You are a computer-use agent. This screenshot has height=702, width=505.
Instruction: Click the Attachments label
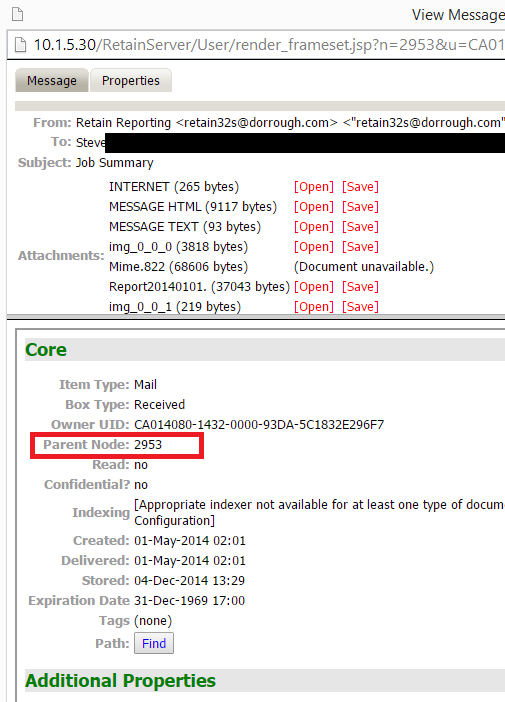coord(61,256)
